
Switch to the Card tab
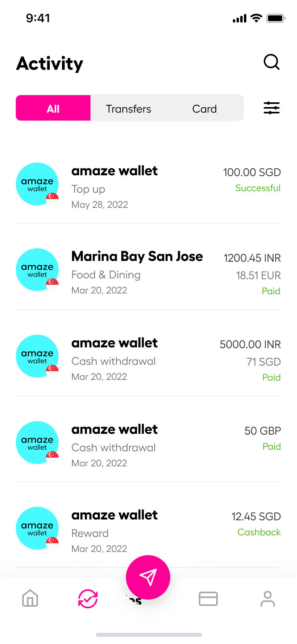click(204, 109)
